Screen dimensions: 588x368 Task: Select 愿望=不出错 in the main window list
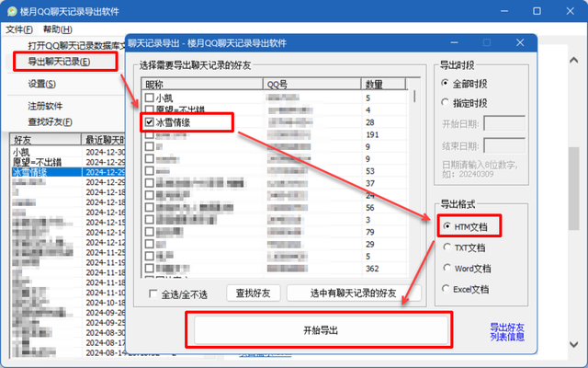click(x=37, y=162)
